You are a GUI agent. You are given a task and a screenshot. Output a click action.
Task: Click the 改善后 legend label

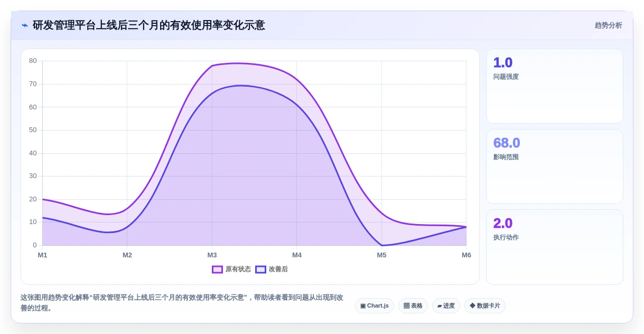click(x=278, y=269)
